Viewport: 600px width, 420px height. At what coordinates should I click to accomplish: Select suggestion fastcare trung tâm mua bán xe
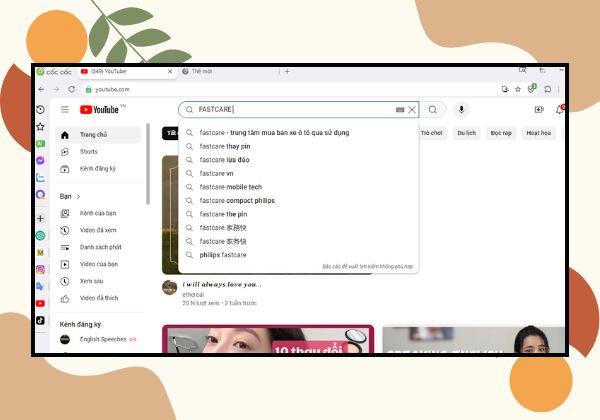click(298, 133)
